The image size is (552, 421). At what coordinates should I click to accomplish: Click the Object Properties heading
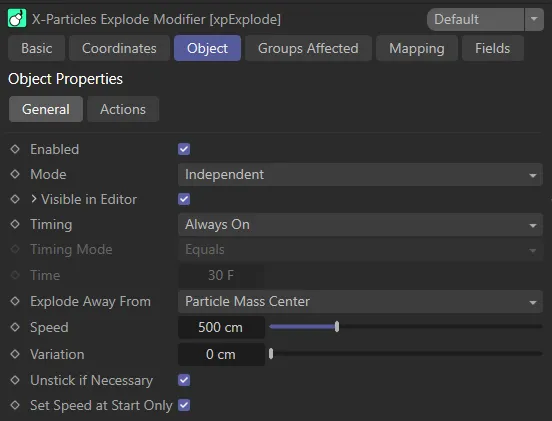click(65, 79)
